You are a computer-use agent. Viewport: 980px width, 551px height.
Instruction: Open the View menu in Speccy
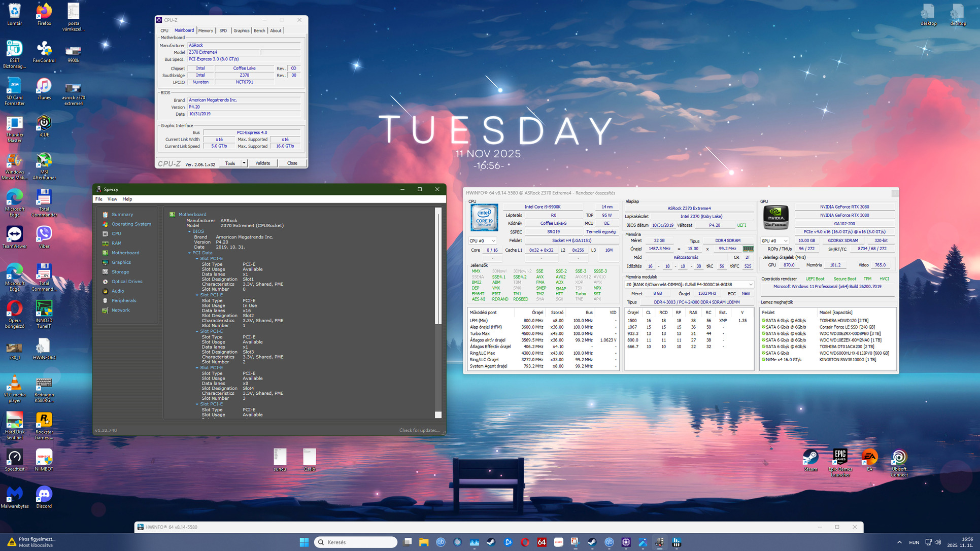pyautogui.click(x=112, y=199)
